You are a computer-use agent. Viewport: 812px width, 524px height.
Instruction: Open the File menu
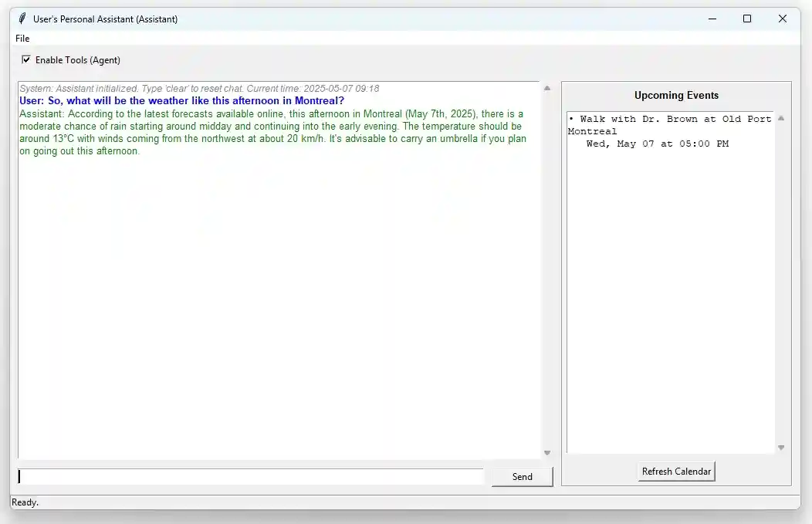click(x=22, y=38)
